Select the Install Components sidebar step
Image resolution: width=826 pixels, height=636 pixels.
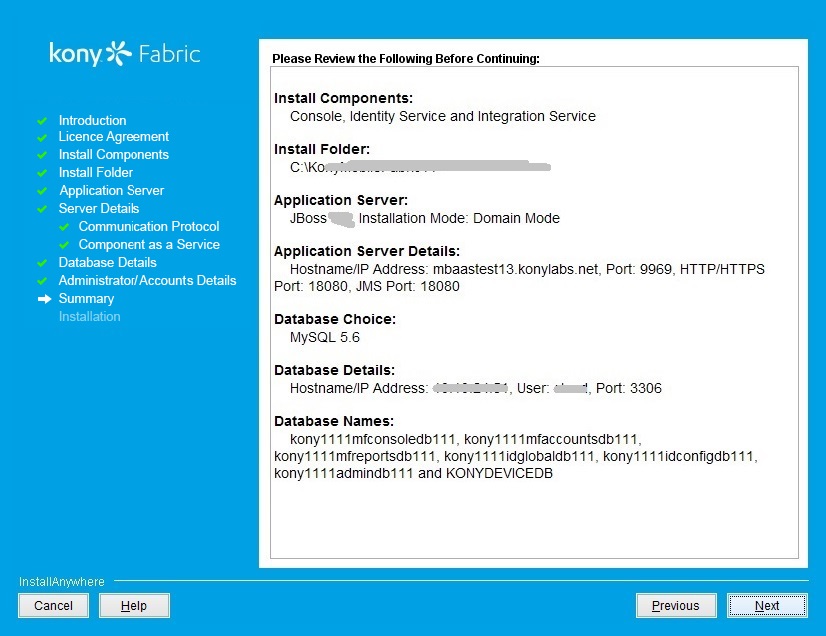click(113, 154)
